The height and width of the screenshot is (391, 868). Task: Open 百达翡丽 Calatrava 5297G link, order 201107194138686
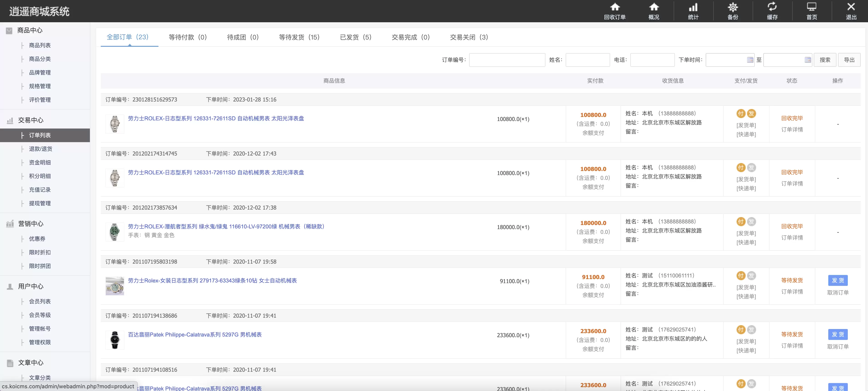[195, 335]
